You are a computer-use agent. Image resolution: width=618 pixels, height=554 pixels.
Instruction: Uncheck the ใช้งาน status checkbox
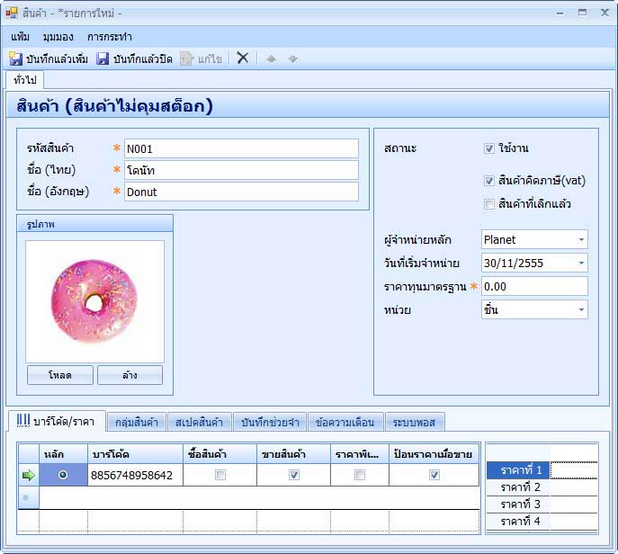(x=489, y=148)
